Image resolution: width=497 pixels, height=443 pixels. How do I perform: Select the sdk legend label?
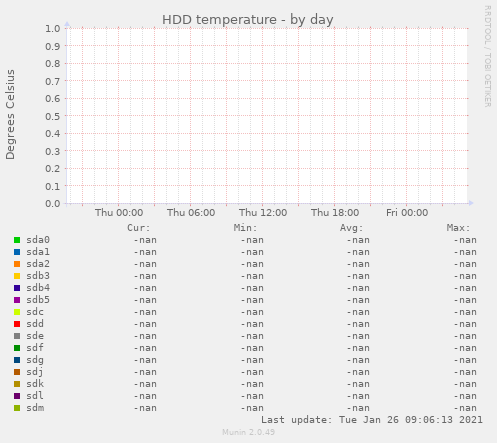point(35,384)
